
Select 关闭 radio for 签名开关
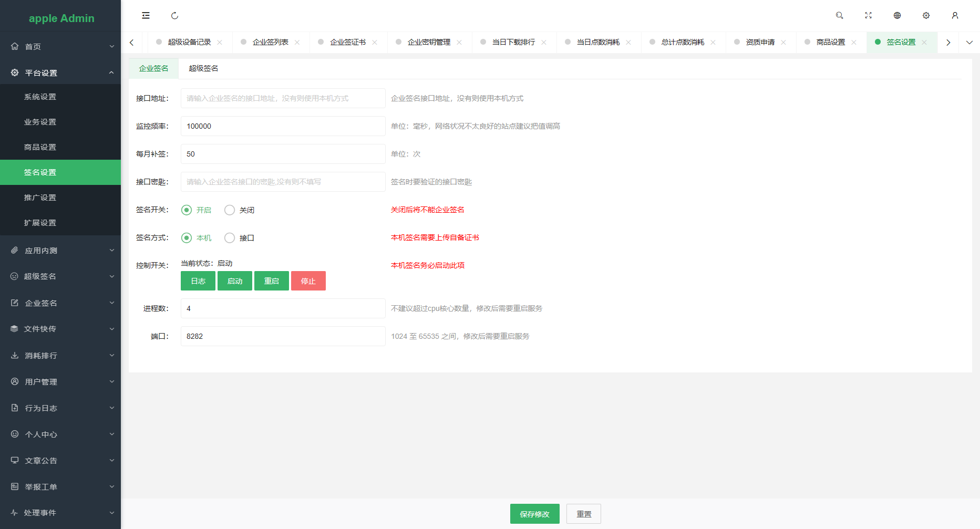[230, 210]
